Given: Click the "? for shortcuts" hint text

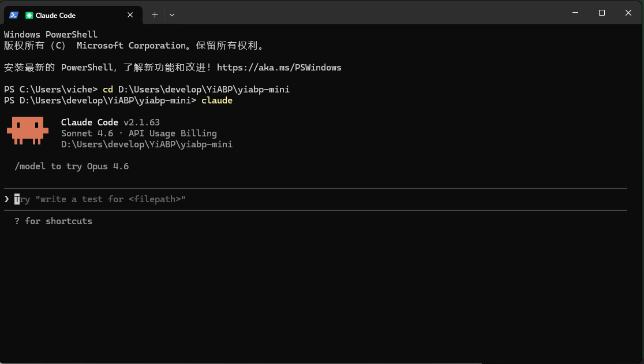Looking at the screenshot, I should click(x=53, y=221).
